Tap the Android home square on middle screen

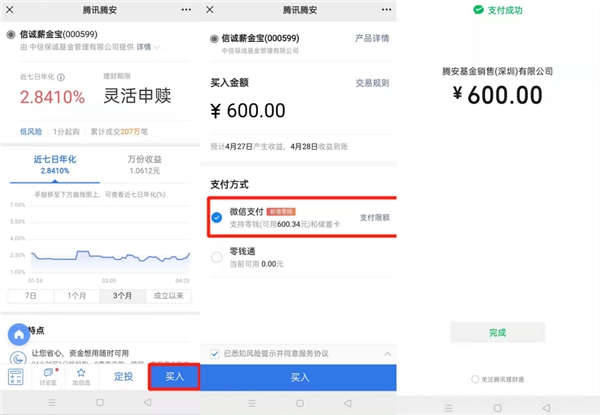click(300, 403)
